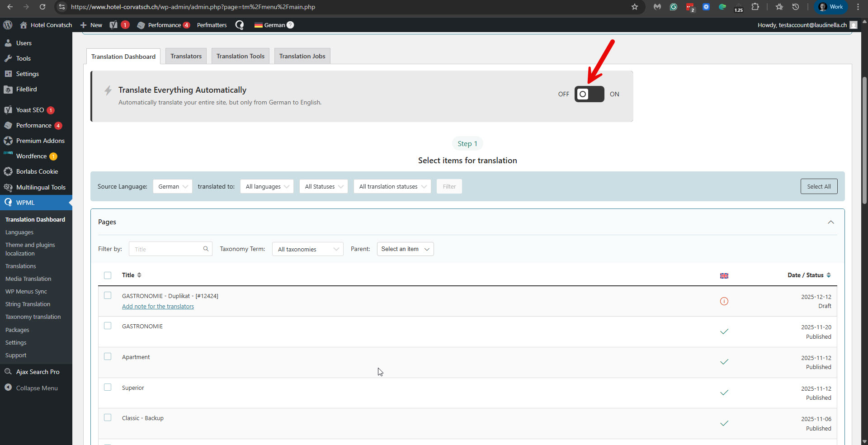This screenshot has width=868, height=445.
Task: Collapse the Pages section chevron
Action: tap(830, 222)
